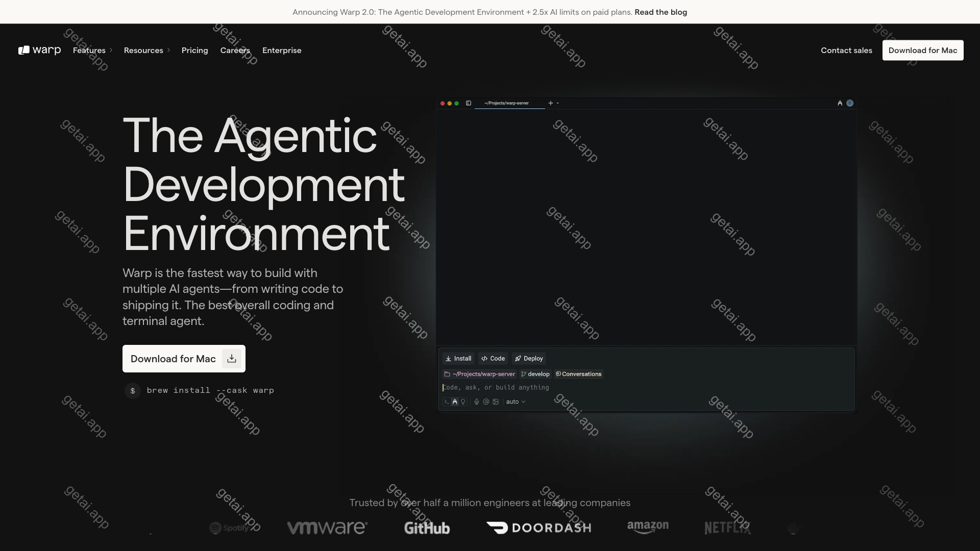Open the Conversations chip
Image resolution: width=980 pixels, height=551 pixels.
click(579, 374)
